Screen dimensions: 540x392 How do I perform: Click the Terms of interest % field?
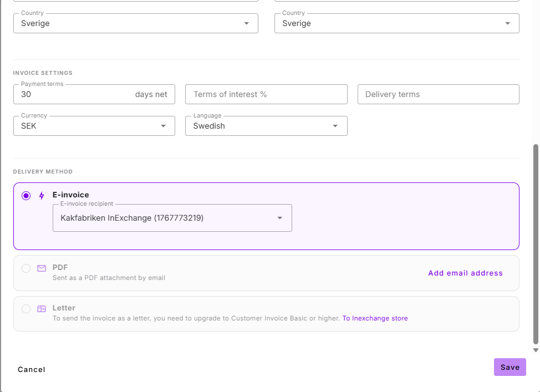(x=266, y=94)
